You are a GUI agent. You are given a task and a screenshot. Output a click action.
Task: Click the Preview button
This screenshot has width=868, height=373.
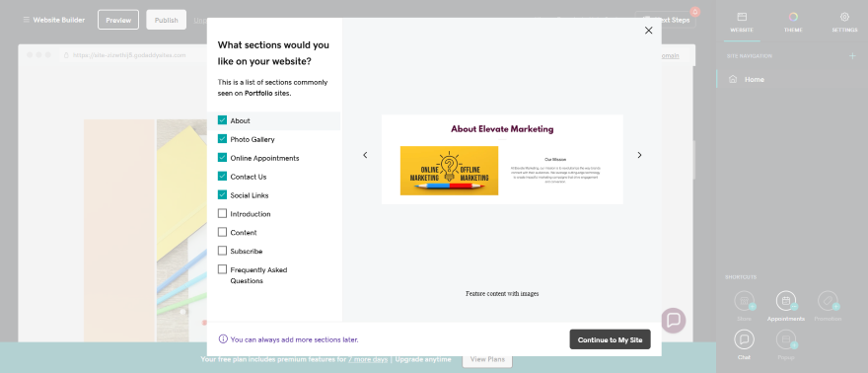click(x=118, y=20)
